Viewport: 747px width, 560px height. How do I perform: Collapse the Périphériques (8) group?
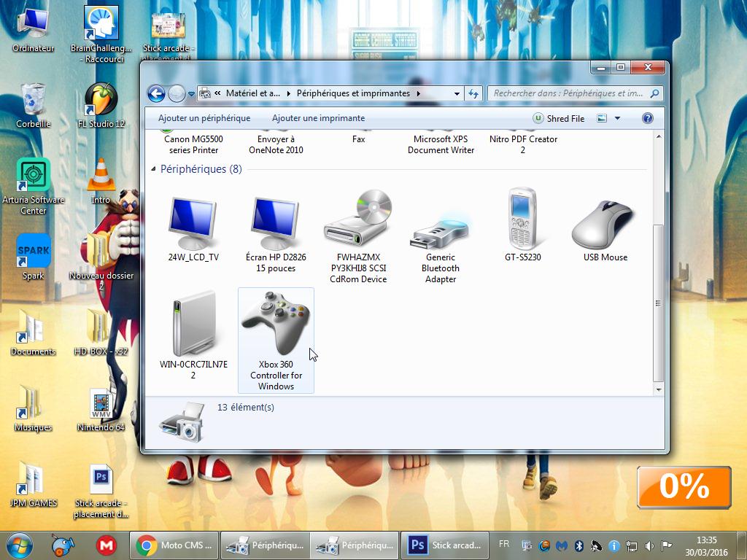click(x=154, y=169)
